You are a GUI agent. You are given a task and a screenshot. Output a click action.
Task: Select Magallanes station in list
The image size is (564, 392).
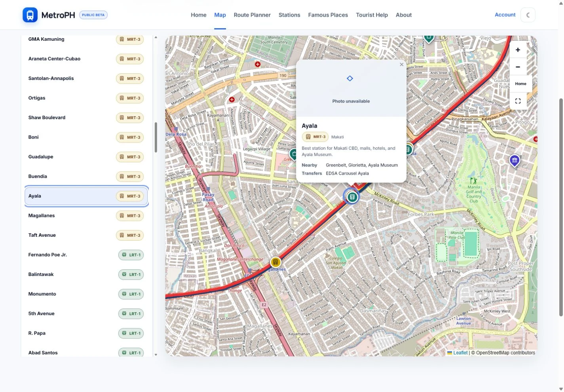point(86,215)
